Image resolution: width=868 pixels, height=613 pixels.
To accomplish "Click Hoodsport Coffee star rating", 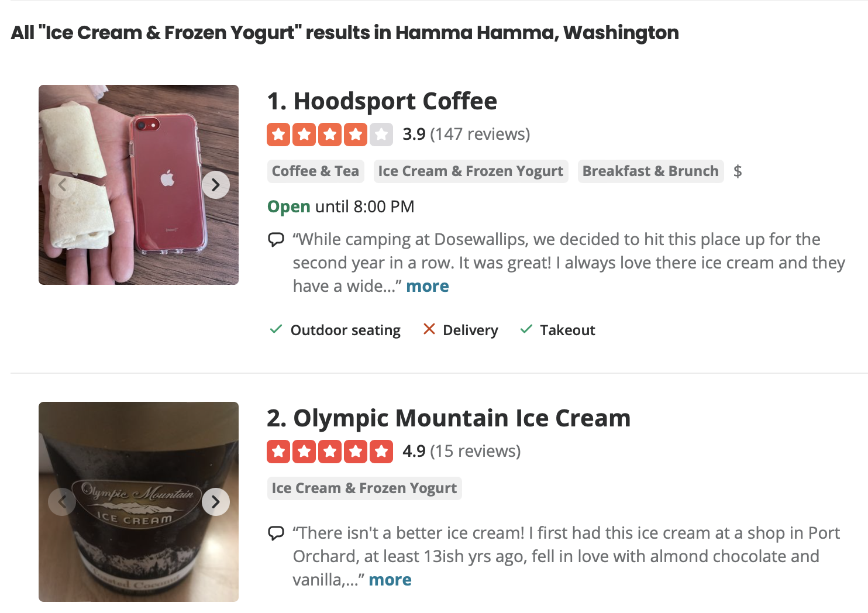I will click(329, 135).
